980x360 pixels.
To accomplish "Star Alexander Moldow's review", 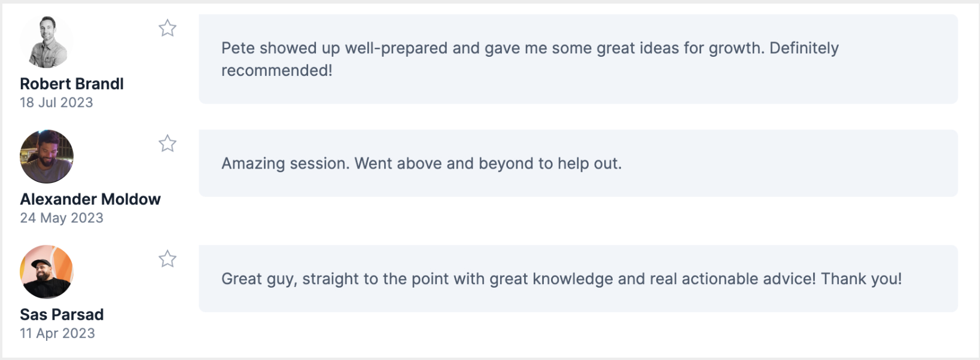I will pyautogui.click(x=168, y=144).
